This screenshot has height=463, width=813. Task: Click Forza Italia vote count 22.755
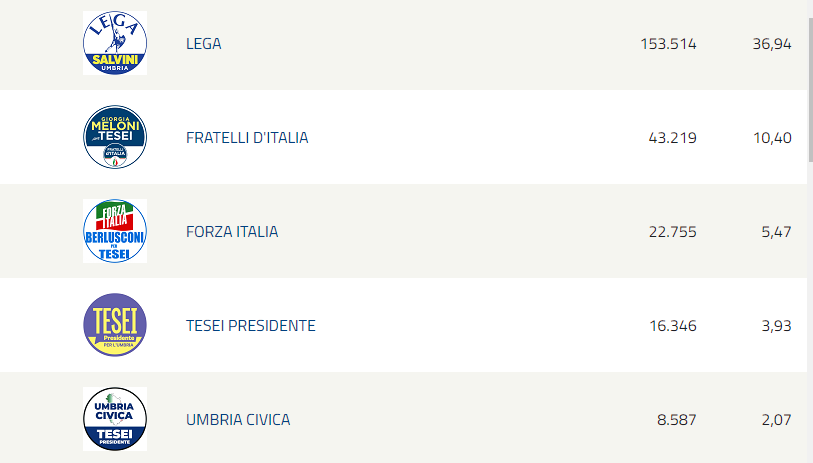pos(672,232)
